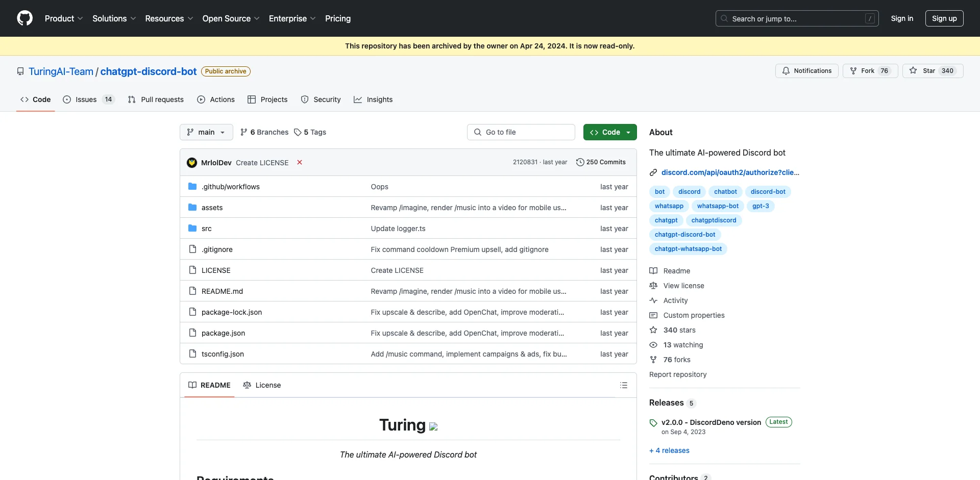The width and height of the screenshot is (980, 480).
Task: Click the package.json file icon
Action: pos(192,333)
